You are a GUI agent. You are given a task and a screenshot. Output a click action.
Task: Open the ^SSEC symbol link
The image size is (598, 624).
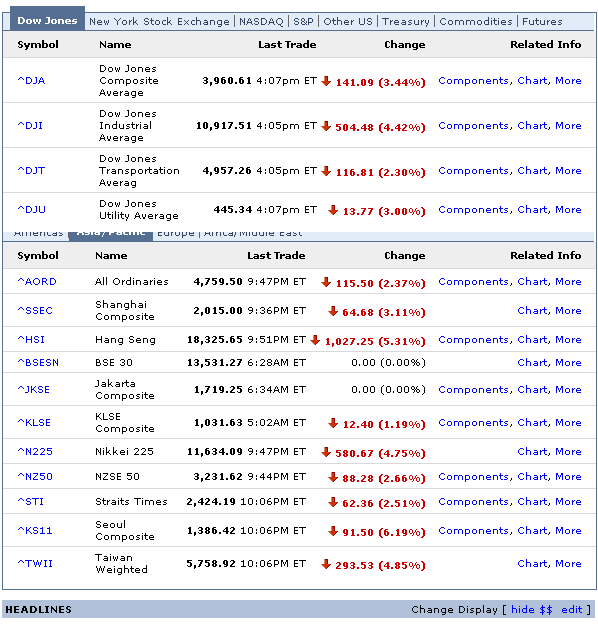click(35, 311)
